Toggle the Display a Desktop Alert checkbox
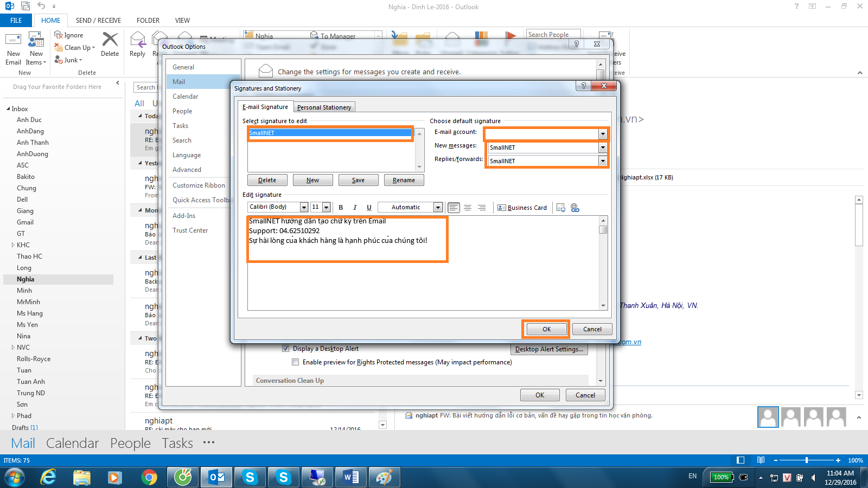868x488 pixels. click(286, 349)
